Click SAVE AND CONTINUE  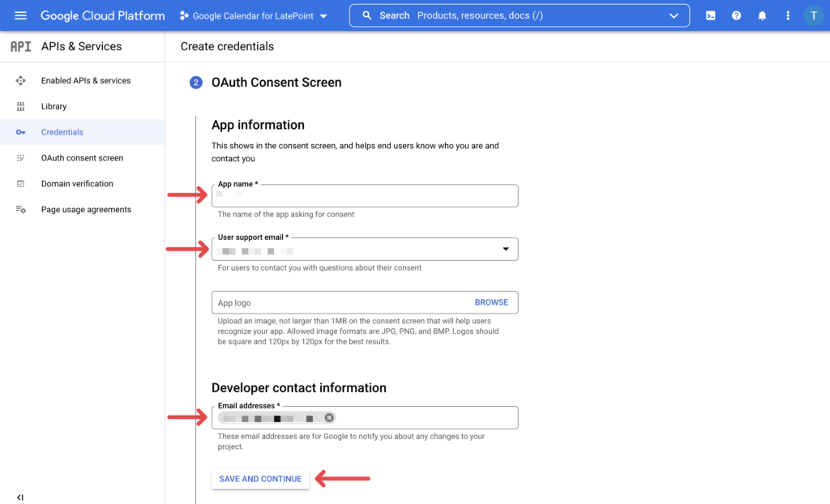point(259,479)
